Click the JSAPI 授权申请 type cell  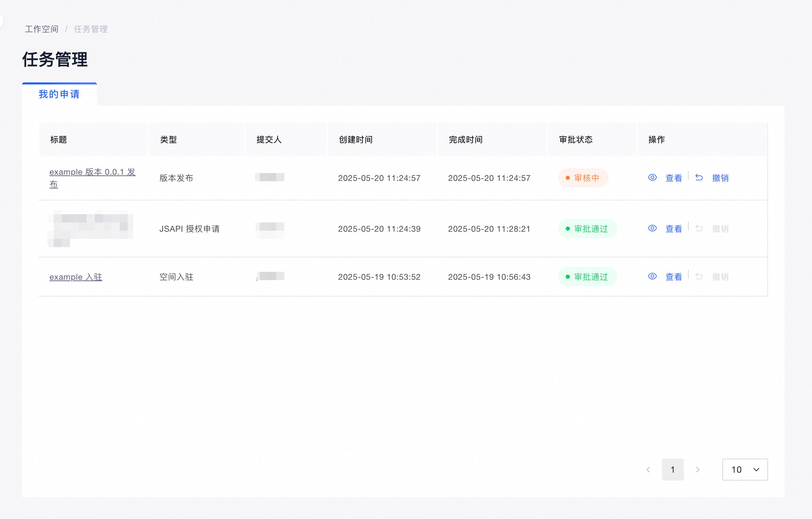pos(190,229)
